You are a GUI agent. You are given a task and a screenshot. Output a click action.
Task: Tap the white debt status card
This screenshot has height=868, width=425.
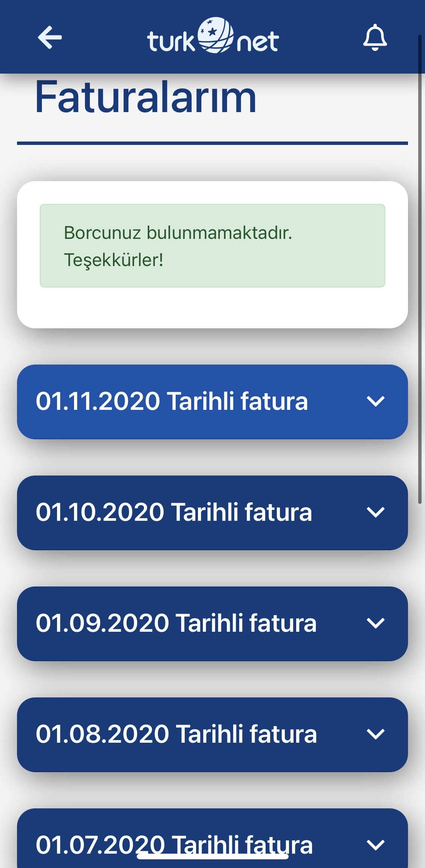(212, 255)
